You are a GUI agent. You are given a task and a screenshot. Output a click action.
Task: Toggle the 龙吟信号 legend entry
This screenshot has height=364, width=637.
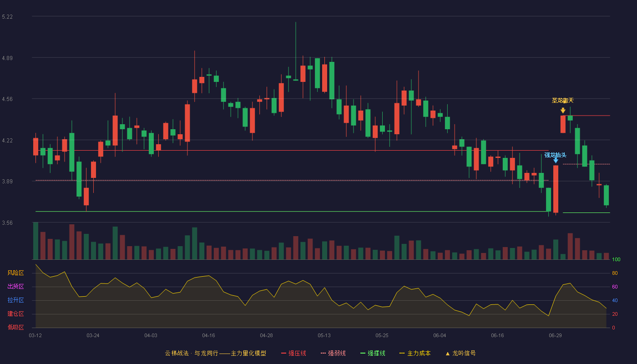click(460, 353)
